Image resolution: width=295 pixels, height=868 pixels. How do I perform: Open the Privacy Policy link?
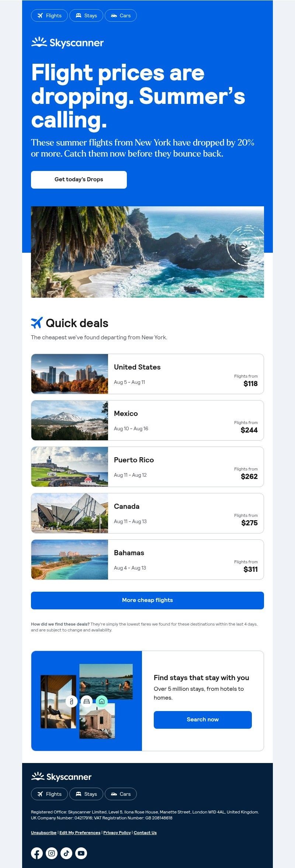tap(117, 833)
